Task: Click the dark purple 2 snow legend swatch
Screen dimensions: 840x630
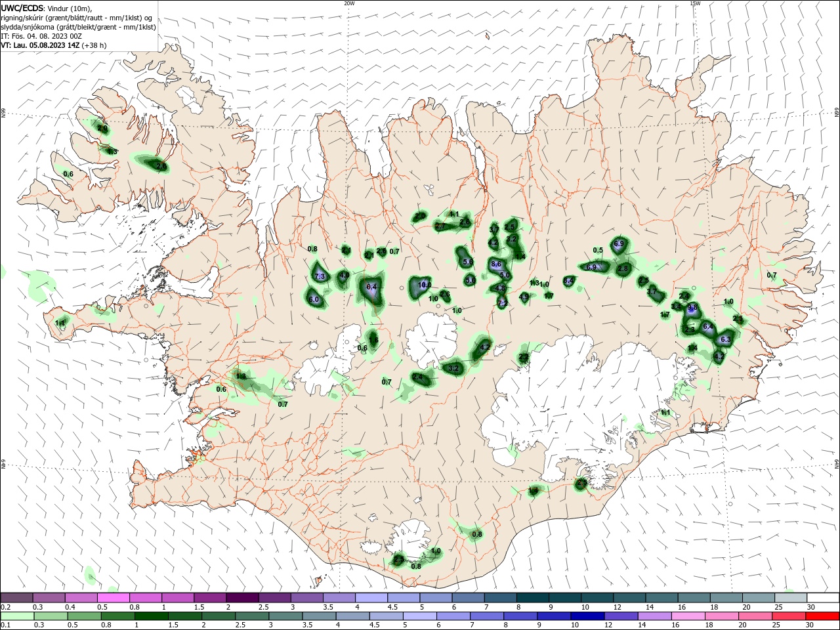Action: (x=243, y=597)
